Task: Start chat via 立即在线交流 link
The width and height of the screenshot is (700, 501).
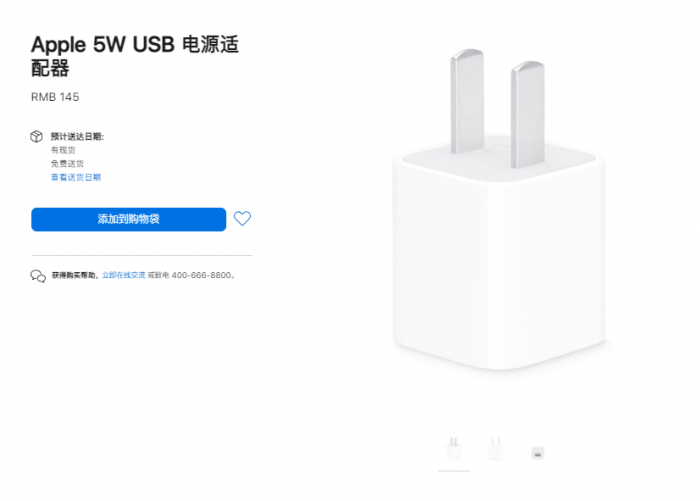Action: coord(124,275)
